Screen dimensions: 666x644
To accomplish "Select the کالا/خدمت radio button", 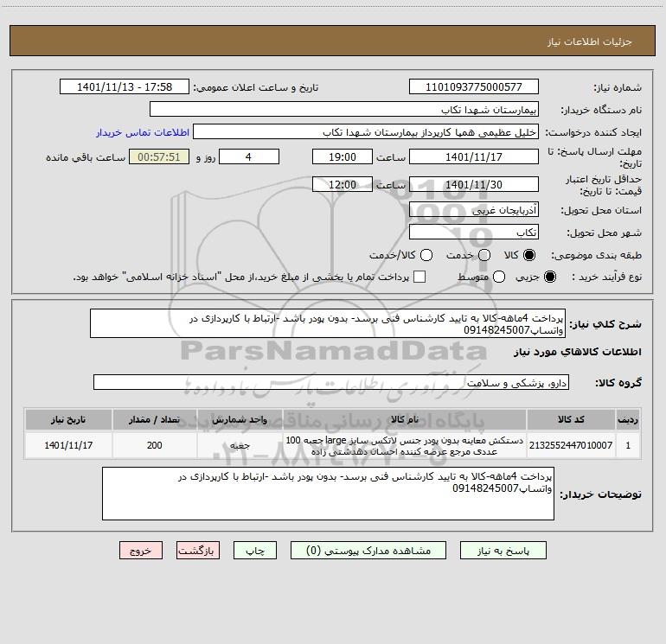I will 426,255.
